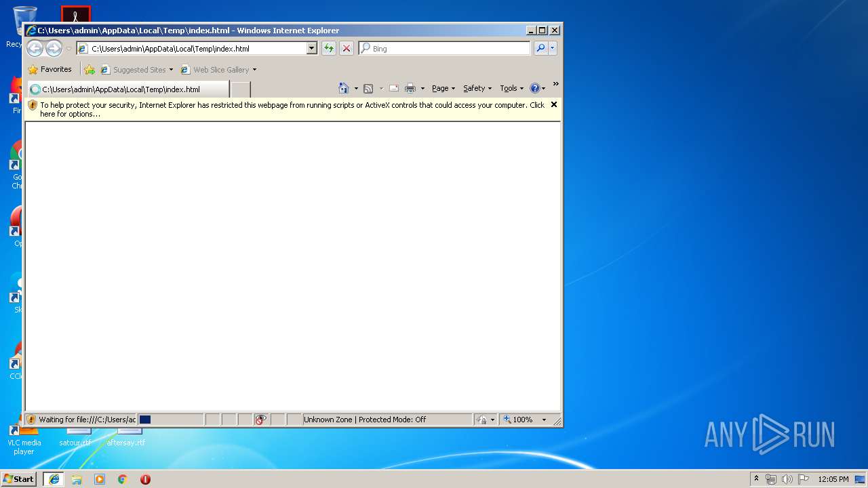Expand the command bar overflow chevron
Screen dimensions: 868x488
pyautogui.click(x=555, y=85)
